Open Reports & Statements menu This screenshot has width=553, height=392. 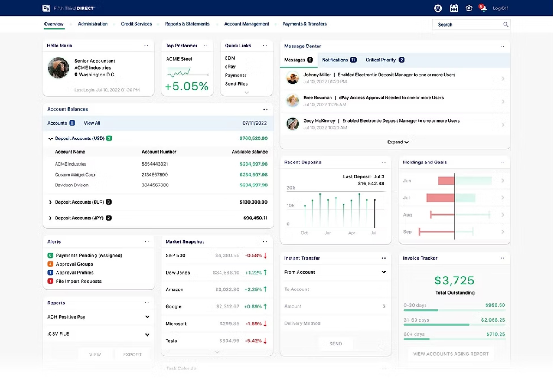[x=187, y=24]
